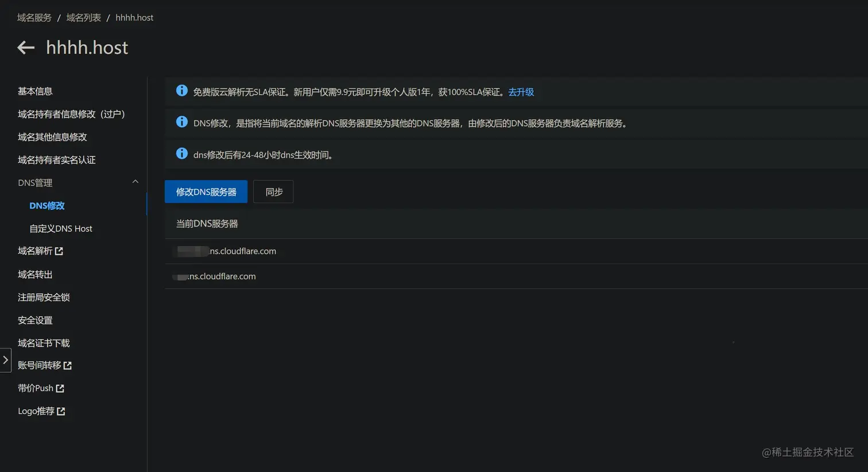Click the external link icon next to 账号间转移
Image resolution: width=868 pixels, height=472 pixels.
point(68,365)
